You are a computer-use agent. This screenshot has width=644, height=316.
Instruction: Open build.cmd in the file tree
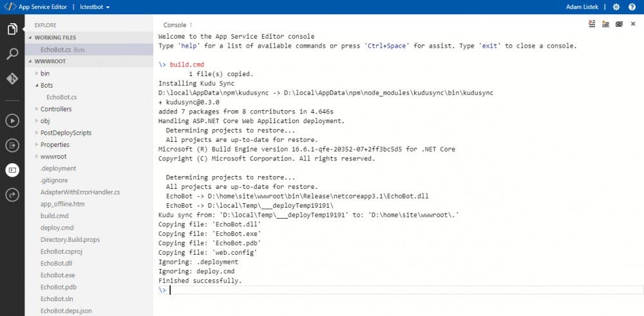click(54, 216)
